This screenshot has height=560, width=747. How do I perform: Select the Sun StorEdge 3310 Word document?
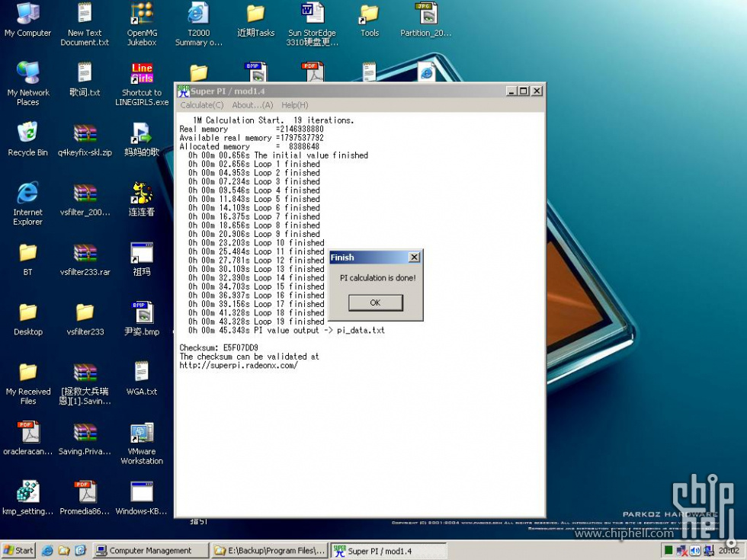point(312,24)
